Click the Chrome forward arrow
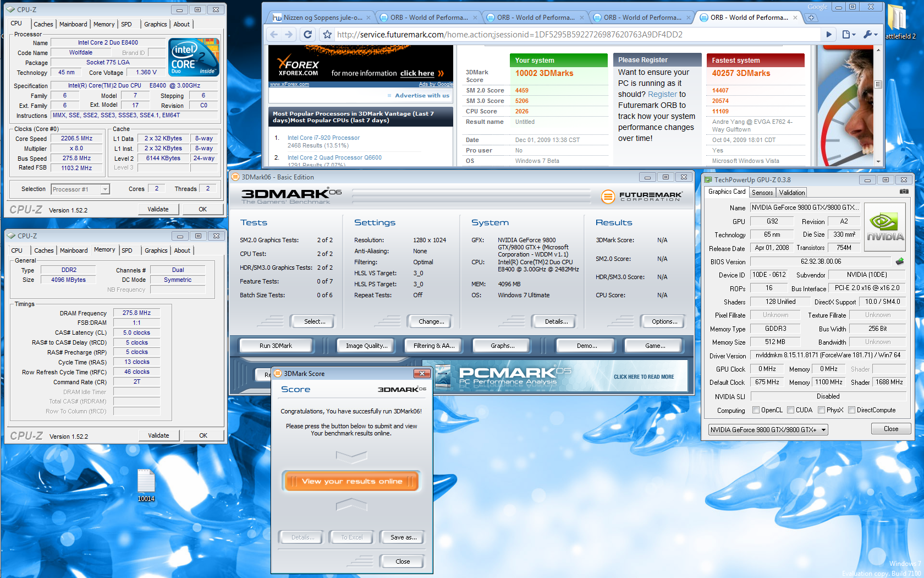The image size is (924, 578). tap(289, 34)
